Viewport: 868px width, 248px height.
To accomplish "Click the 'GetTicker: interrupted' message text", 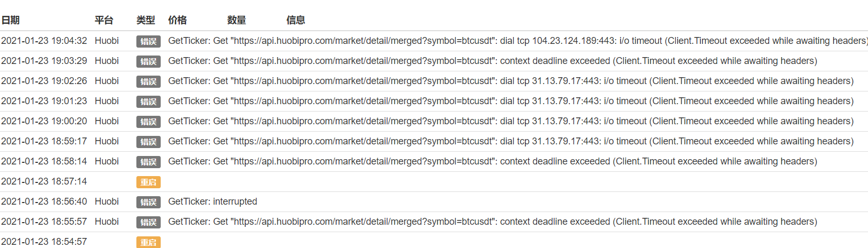I will point(213,201).
